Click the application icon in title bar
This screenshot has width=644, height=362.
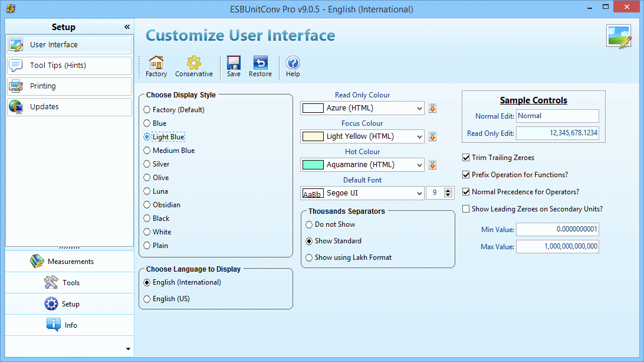[x=10, y=8]
